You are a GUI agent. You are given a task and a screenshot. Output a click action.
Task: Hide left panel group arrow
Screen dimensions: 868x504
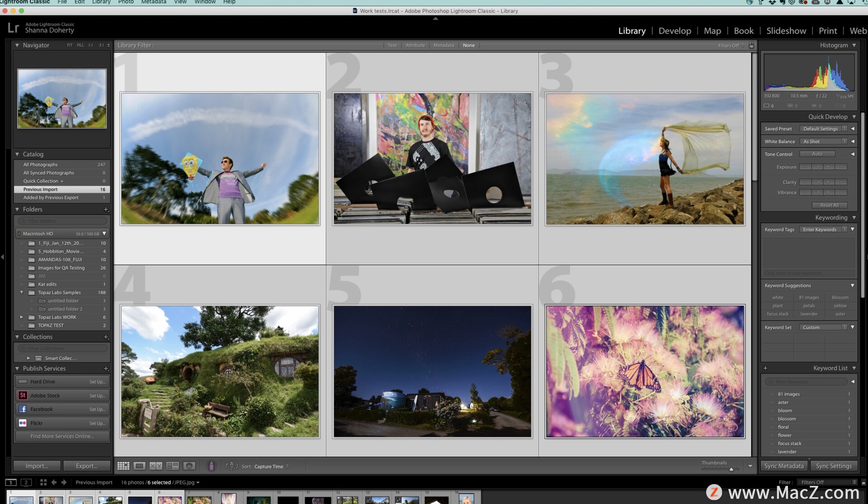(x=2, y=257)
